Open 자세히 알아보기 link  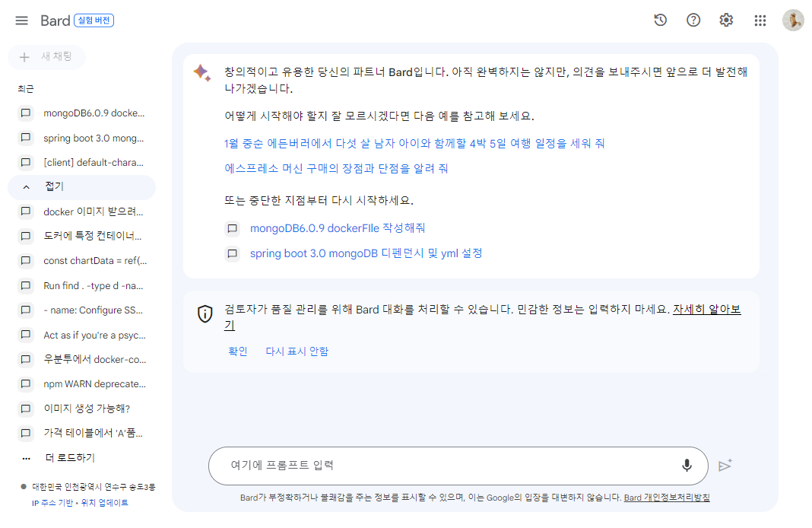pos(706,310)
